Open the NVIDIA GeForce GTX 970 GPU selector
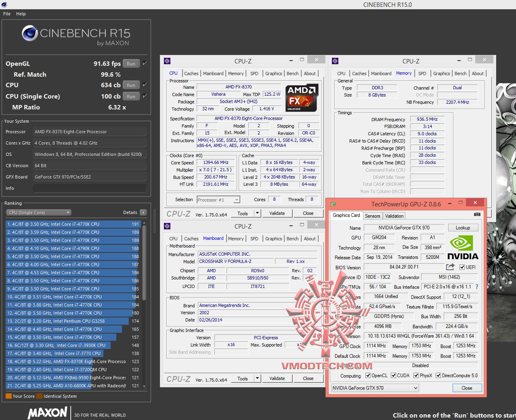 (375, 388)
